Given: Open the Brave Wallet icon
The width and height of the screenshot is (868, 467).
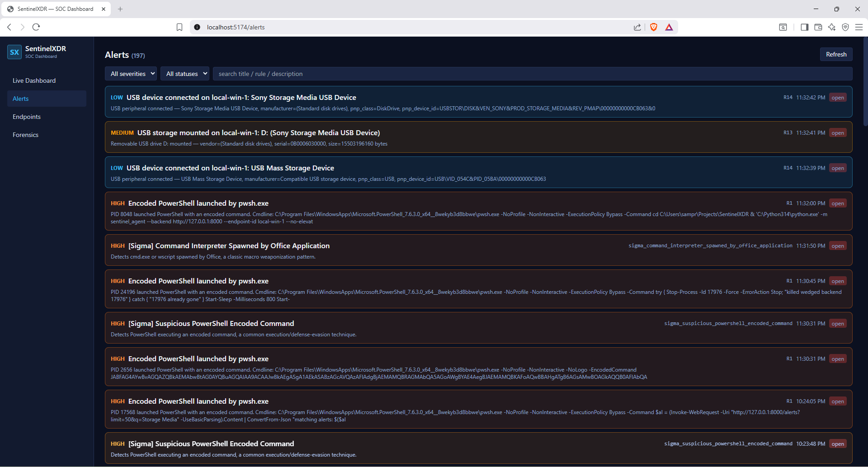Looking at the screenshot, I should point(818,27).
